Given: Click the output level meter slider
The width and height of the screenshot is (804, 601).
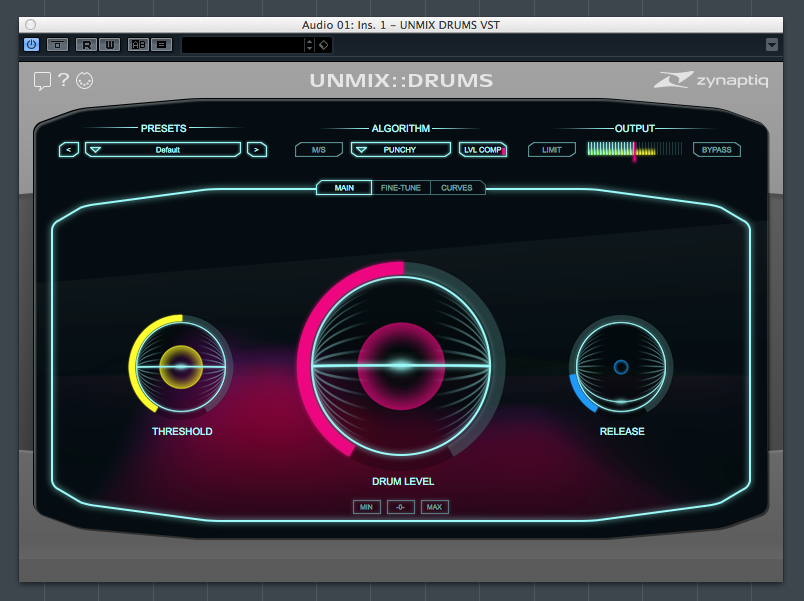Looking at the screenshot, I should click(x=634, y=150).
